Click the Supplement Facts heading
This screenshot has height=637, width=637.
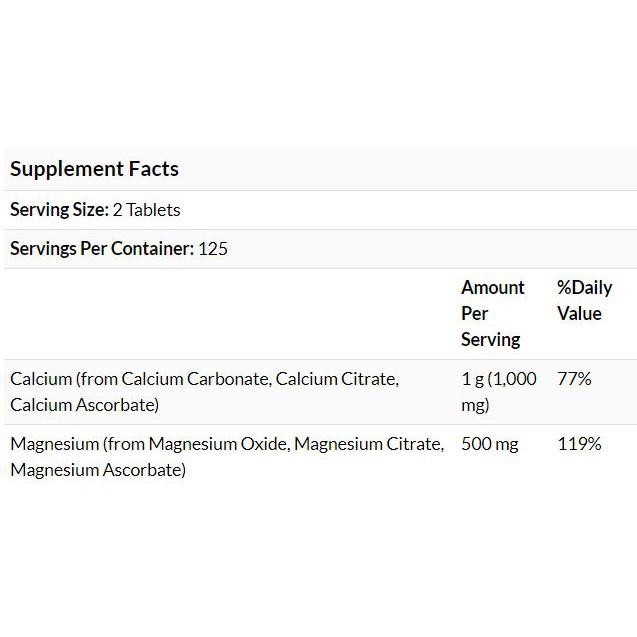94,169
